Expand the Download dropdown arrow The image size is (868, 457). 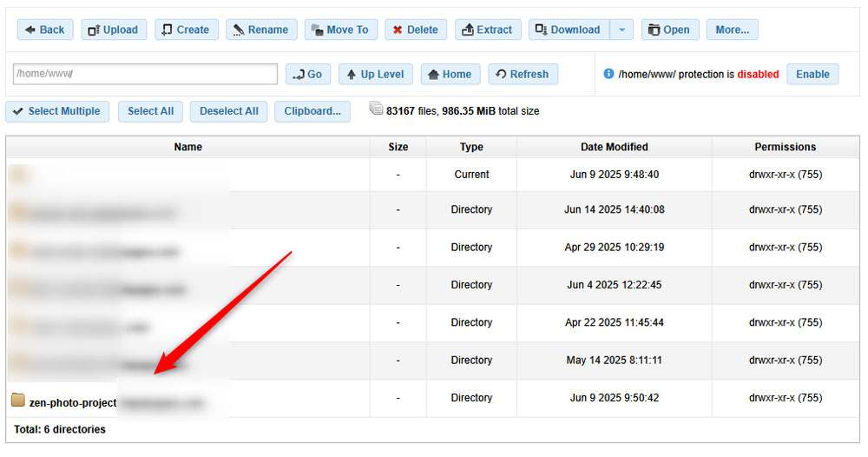[x=621, y=30]
